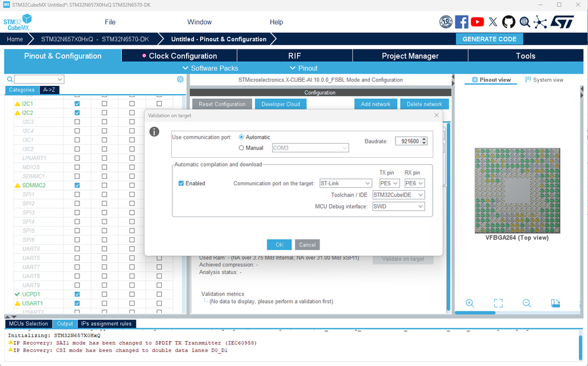Click the warning icon beside USART1

[x=17, y=304]
